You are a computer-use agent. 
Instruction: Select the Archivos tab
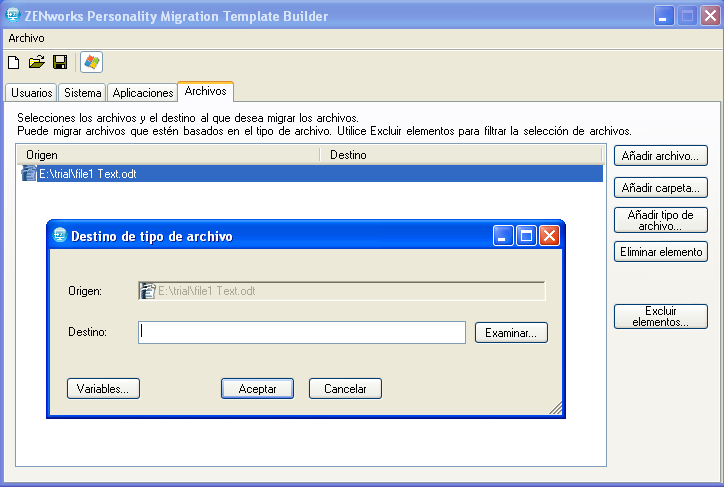pos(205,91)
